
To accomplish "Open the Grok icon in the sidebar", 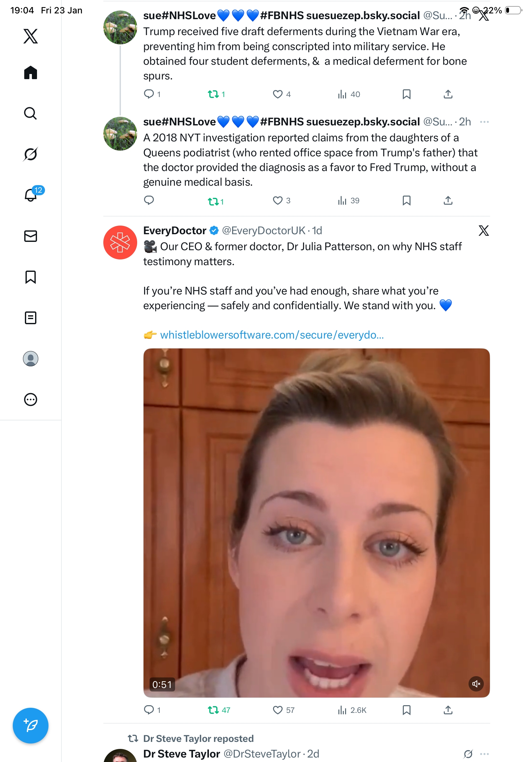I will (31, 154).
